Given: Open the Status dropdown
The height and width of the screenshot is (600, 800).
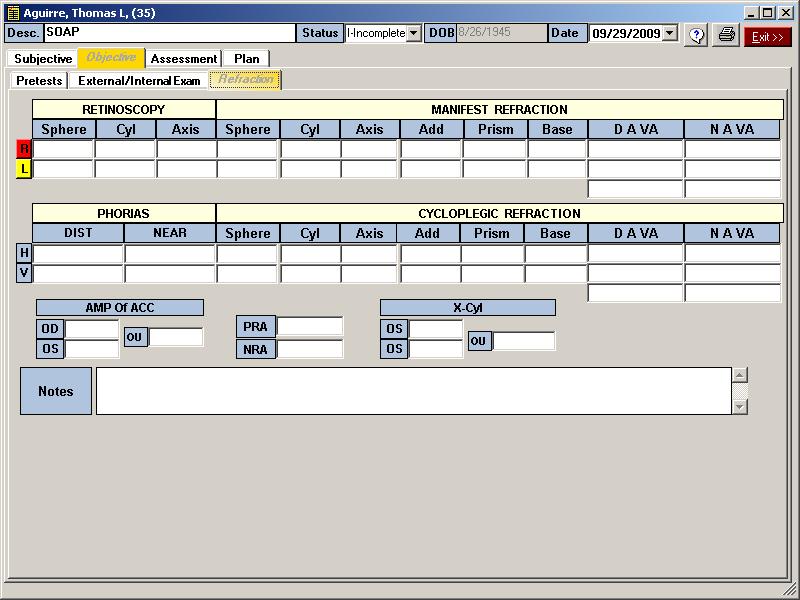Looking at the screenshot, I should pos(414,33).
